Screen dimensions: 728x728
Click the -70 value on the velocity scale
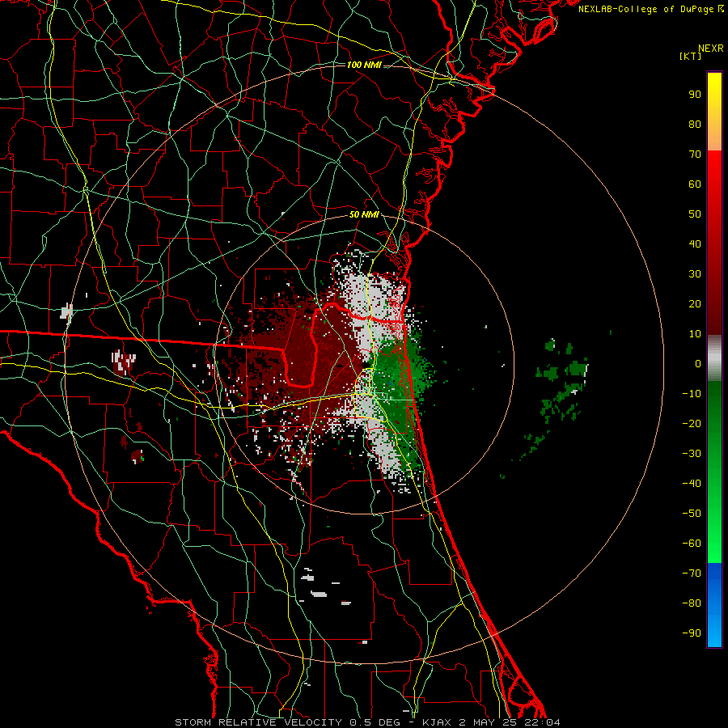692,573
